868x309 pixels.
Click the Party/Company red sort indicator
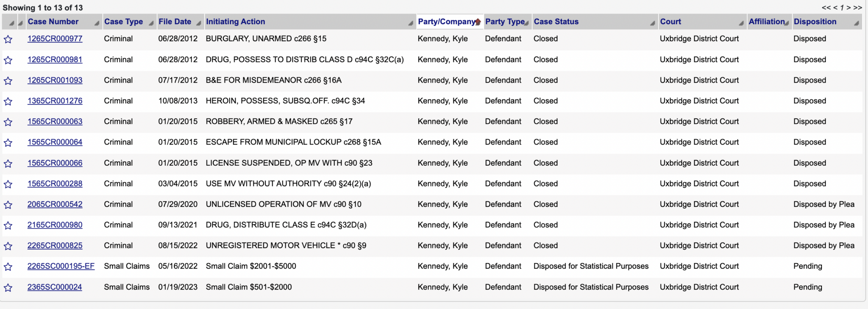pyautogui.click(x=478, y=22)
